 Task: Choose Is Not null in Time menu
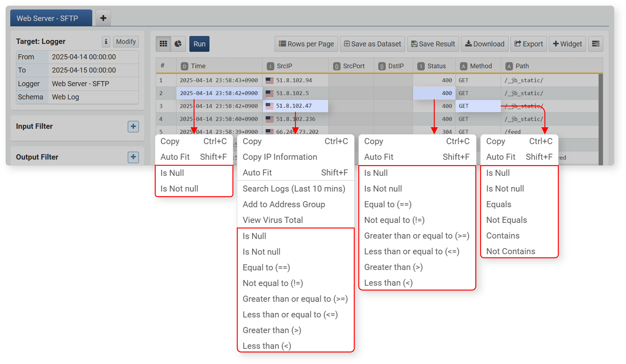194,189
